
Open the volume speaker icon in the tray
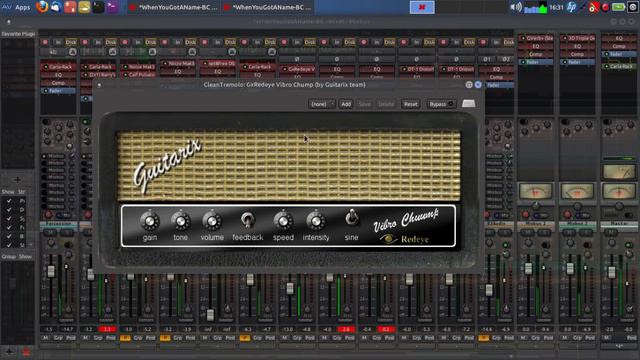(x=516, y=7)
